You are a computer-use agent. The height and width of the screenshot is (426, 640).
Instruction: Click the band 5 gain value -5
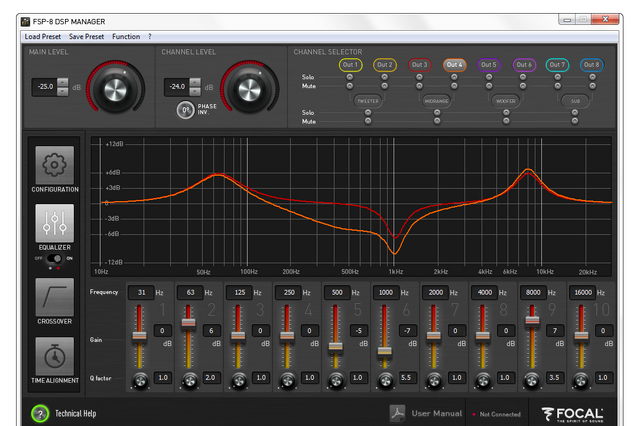tap(358, 331)
